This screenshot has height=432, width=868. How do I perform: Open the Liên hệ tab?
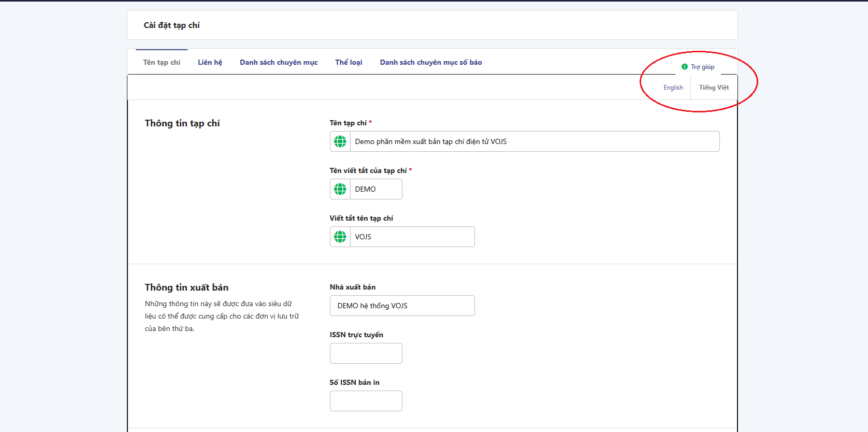(x=210, y=62)
